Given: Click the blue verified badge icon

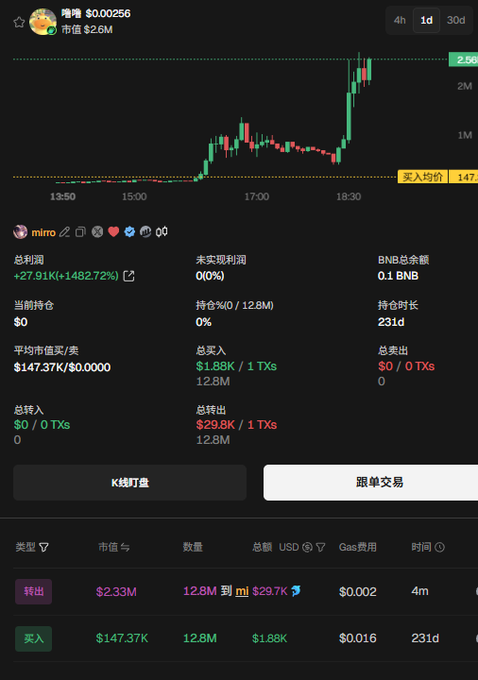Looking at the screenshot, I should (130, 232).
